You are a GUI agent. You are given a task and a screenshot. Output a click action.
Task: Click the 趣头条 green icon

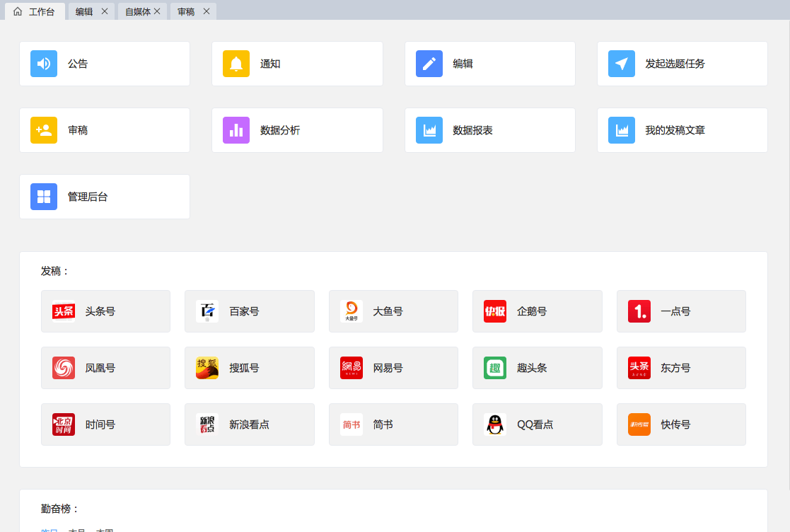(495, 368)
